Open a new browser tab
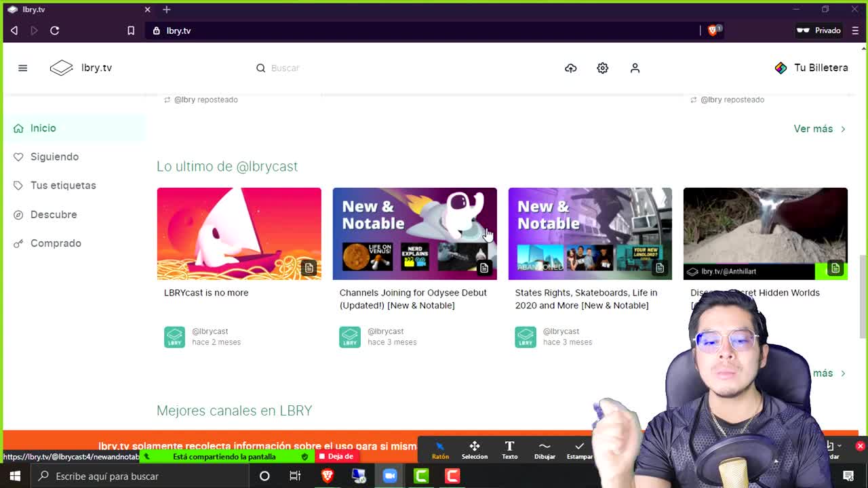Viewport: 868px width, 488px height. point(166,9)
